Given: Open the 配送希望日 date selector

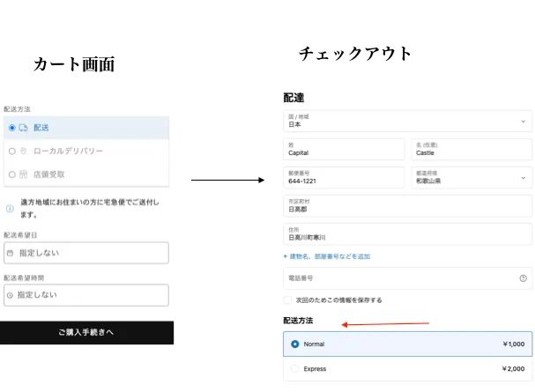Looking at the screenshot, I should pos(86,253).
